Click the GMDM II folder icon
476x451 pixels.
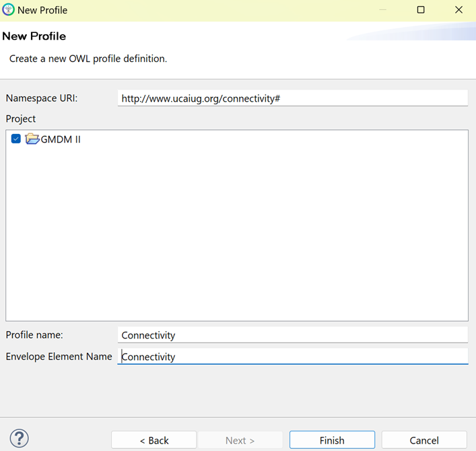tap(32, 139)
